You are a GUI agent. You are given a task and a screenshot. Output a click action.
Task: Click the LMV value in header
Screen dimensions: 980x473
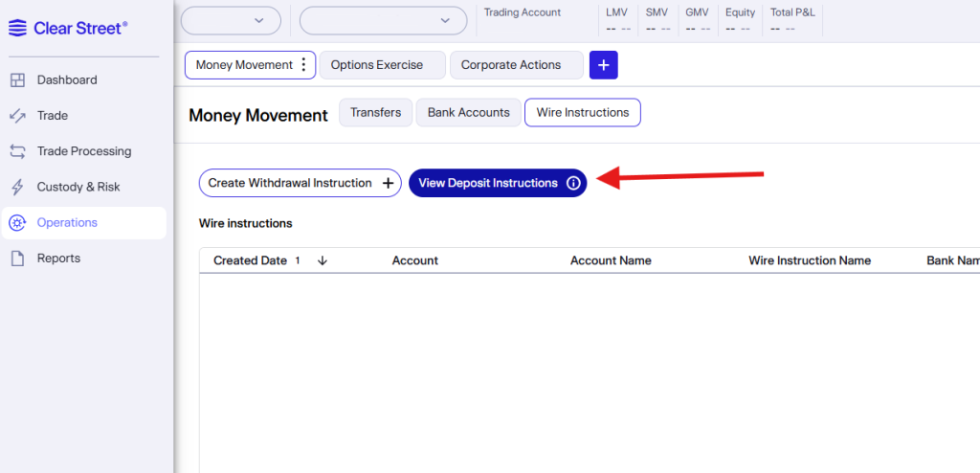tap(618, 29)
